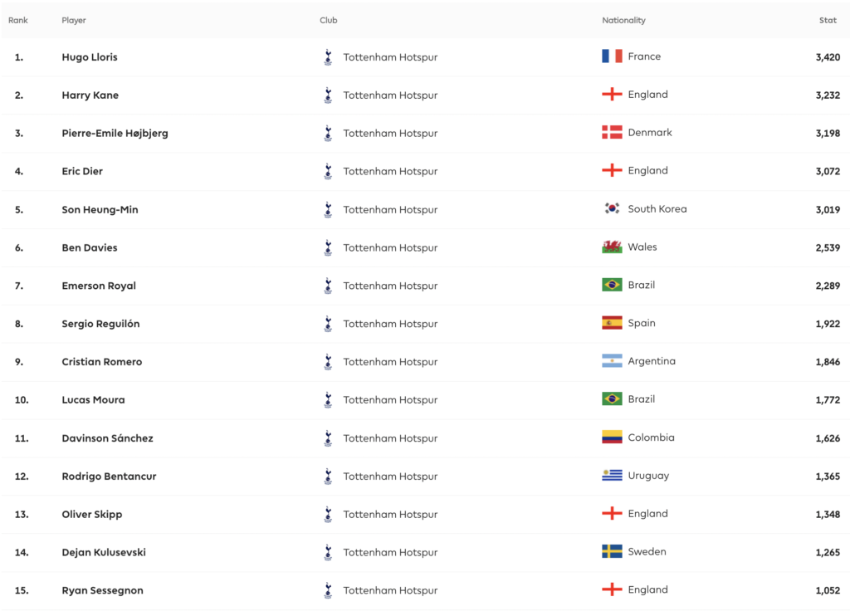Click the Uruguay flag icon
850x616 pixels.
[612, 476]
